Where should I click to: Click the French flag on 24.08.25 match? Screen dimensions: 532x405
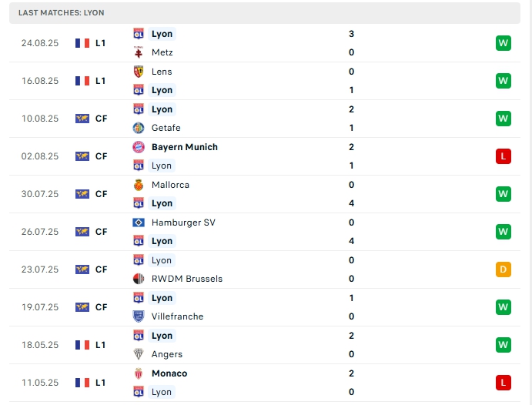coord(82,43)
